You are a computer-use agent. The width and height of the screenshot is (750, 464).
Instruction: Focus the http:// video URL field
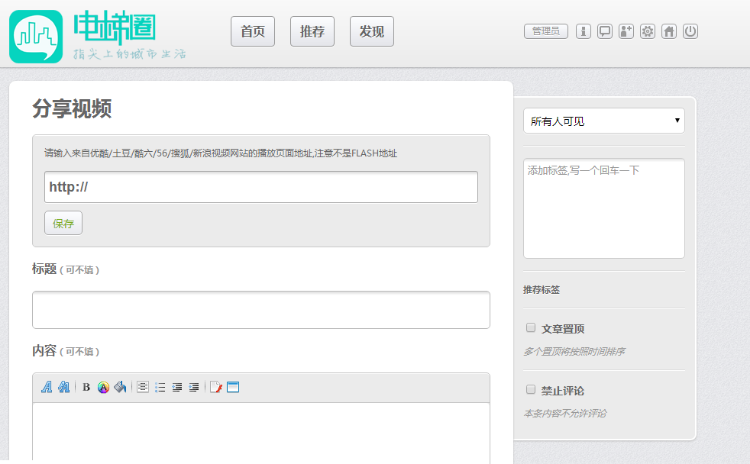coord(261,187)
